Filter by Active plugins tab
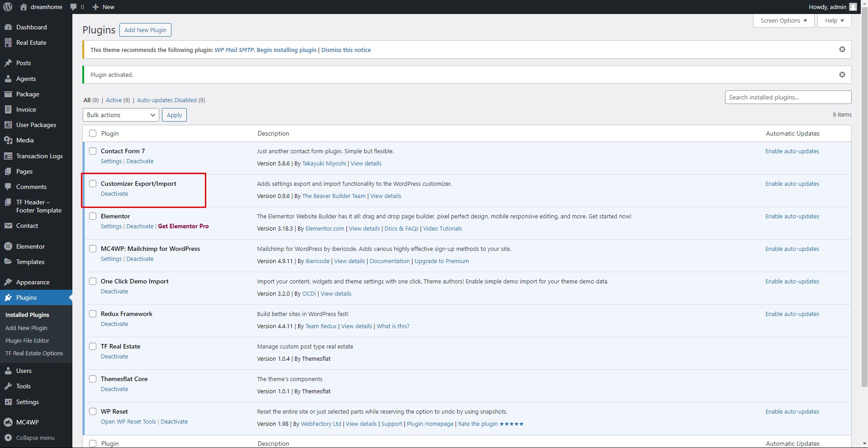Viewport: 868px width, 448px height. [114, 100]
